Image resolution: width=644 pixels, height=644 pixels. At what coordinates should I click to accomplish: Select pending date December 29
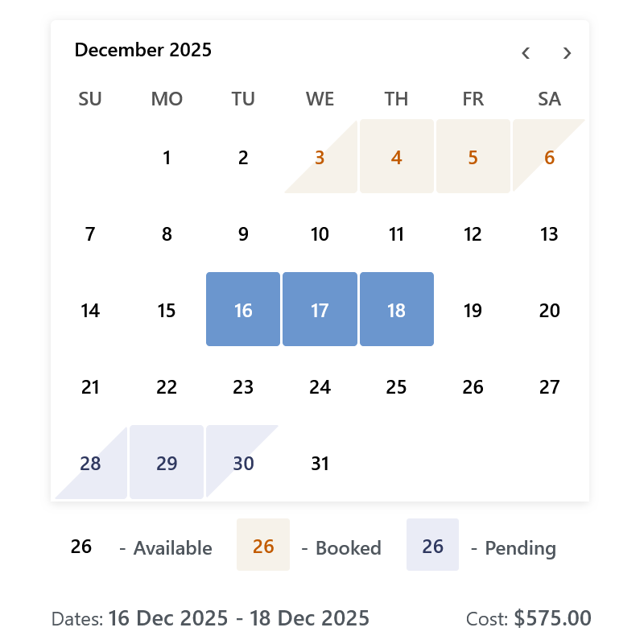pyautogui.click(x=167, y=462)
